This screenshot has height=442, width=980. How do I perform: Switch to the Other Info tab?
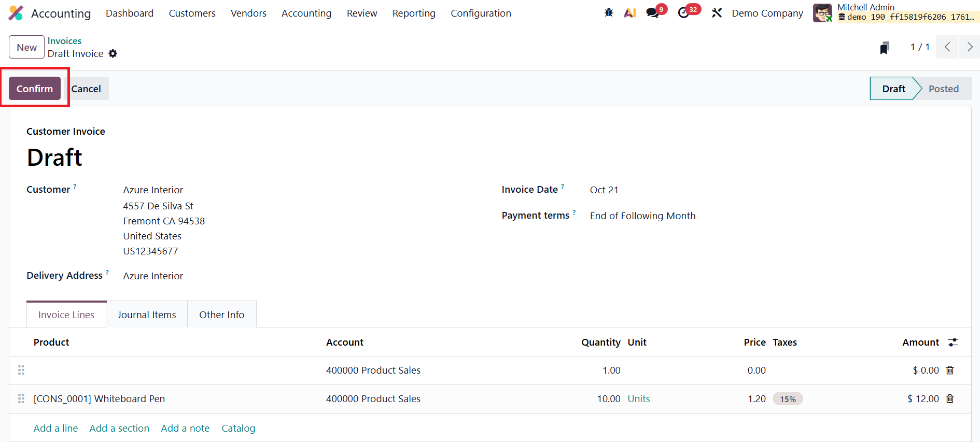click(x=221, y=315)
